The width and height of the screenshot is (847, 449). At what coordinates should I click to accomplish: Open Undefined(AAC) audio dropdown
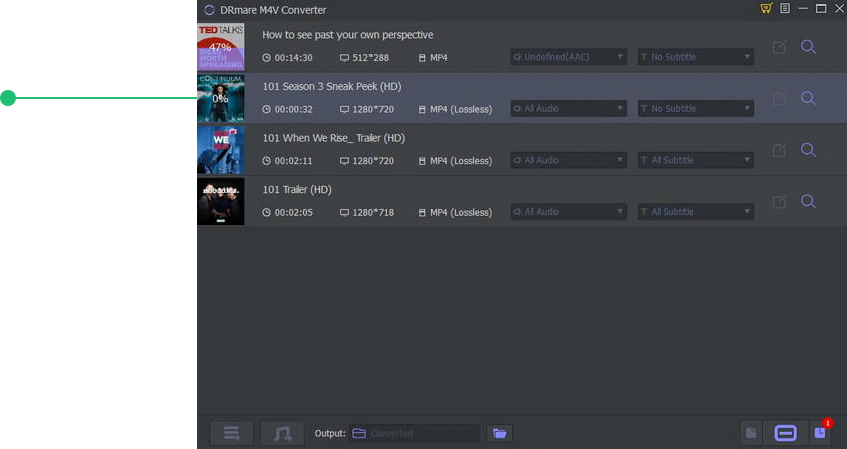(568, 57)
